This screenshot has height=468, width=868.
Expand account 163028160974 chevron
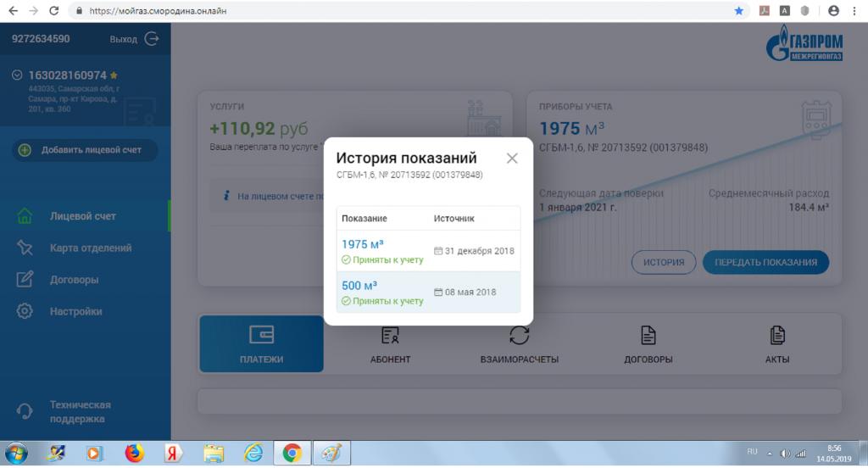click(18, 75)
